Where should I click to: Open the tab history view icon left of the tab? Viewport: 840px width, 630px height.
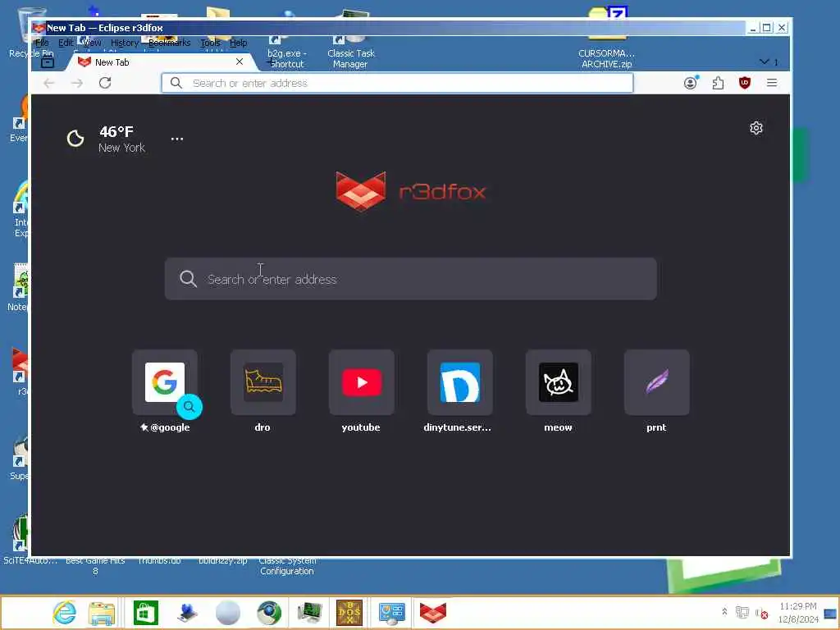click(x=48, y=62)
